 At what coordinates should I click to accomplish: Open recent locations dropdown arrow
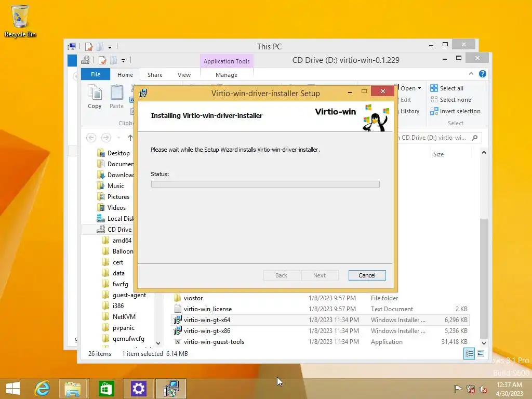tap(118, 138)
